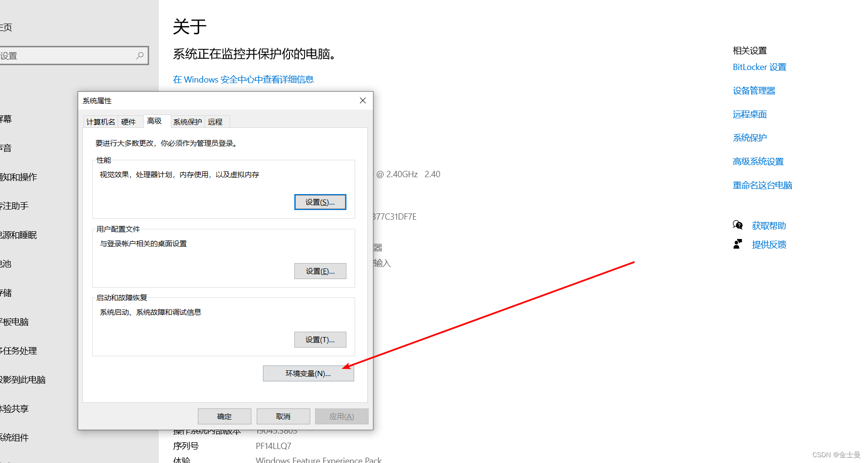Open BitLocker 设置 link
This screenshot has height=463, width=868.
click(x=759, y=67)
